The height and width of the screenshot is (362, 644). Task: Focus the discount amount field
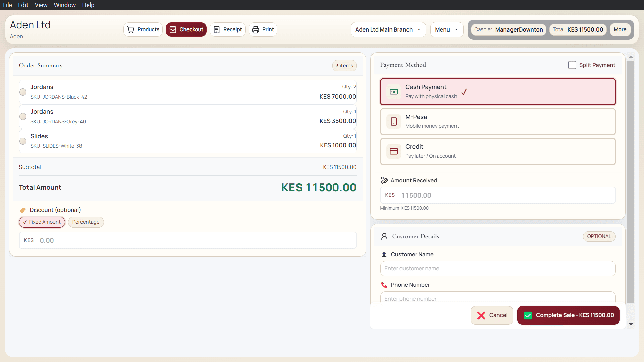click(x=187, y=240)
